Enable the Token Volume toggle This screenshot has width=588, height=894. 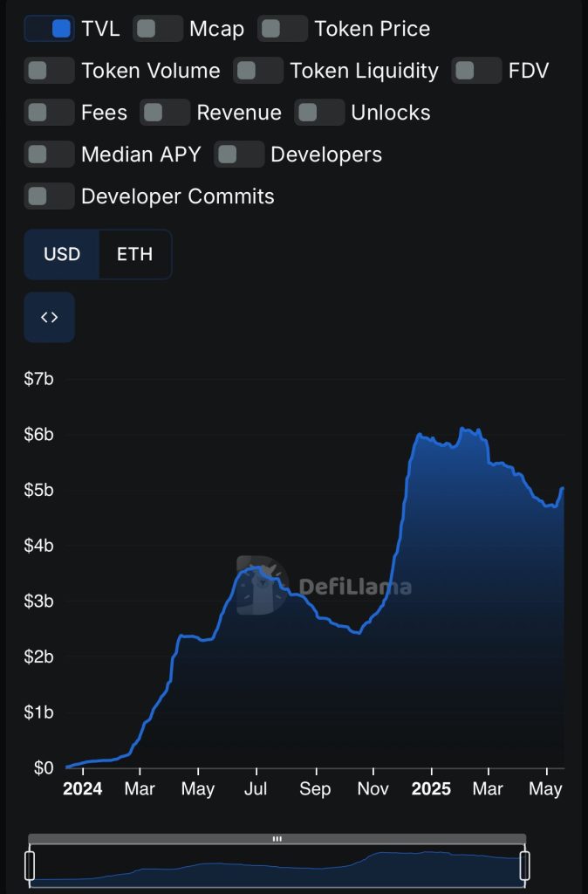pos(50,70)
